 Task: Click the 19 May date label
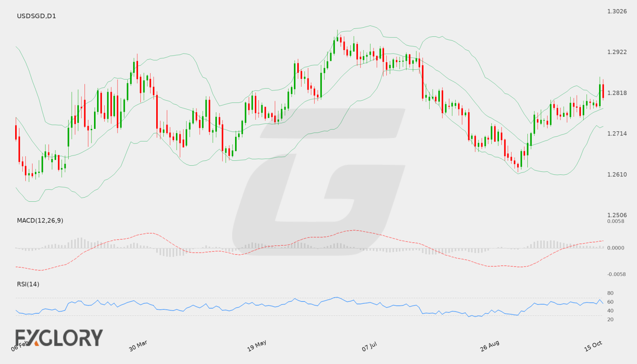pos(257,345)
